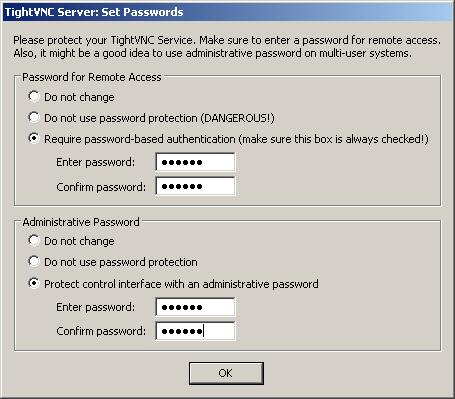Click "Enter password:" label in Administrative group
The image size is (455, 399).
coord(96,307)
